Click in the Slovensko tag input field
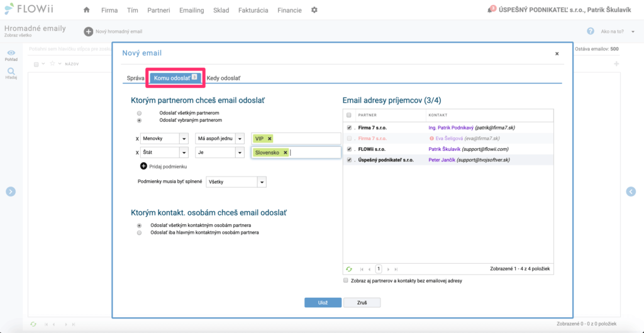 296,153
